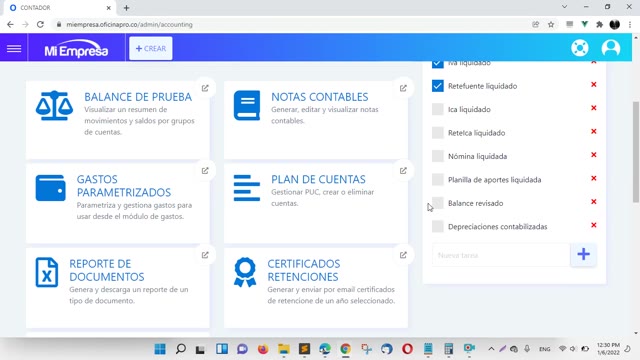This screenshot has width=640, height=360.
Task: Check Planilla de aportes liquidada task
Action: tap(438, 180)
